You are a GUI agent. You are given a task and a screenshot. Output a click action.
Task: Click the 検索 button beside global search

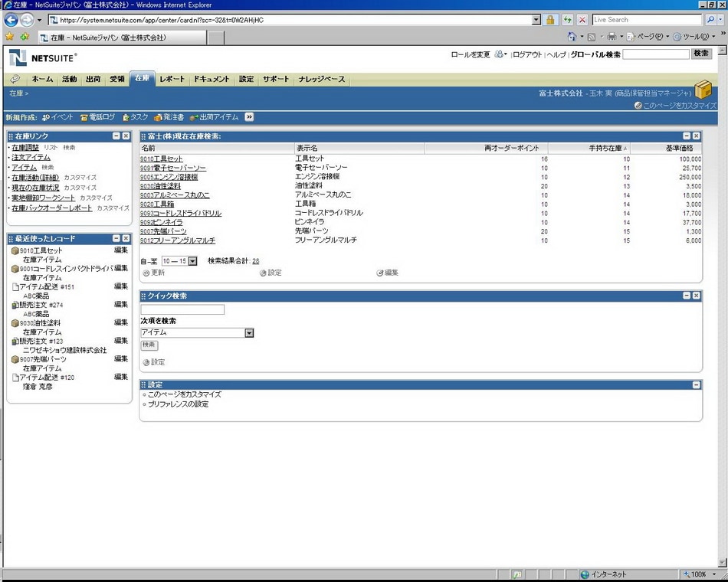(x=700, y=54)
